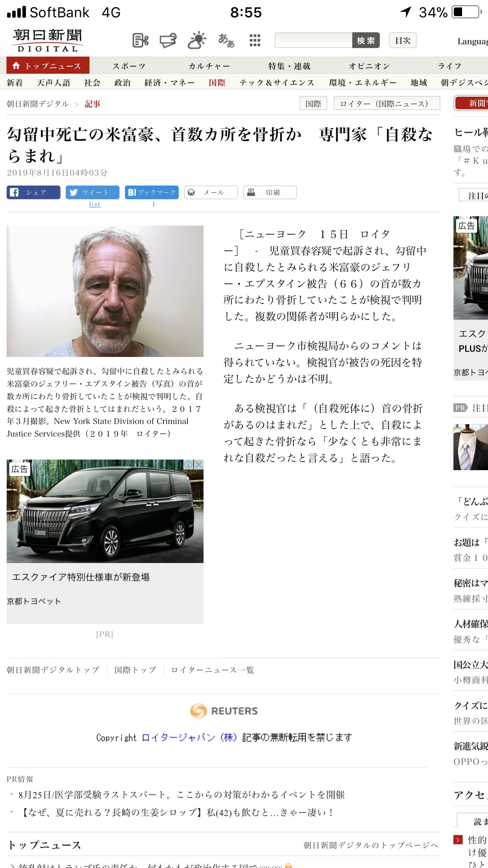Send article via メール button
This screenshot has height=868, width=488.
211,192
